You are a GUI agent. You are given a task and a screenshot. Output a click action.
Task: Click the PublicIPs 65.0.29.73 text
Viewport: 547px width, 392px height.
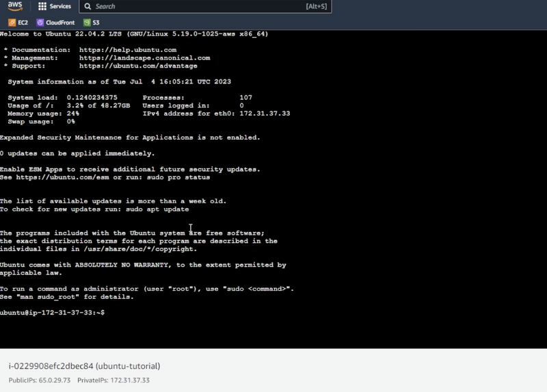click(40, 380)
